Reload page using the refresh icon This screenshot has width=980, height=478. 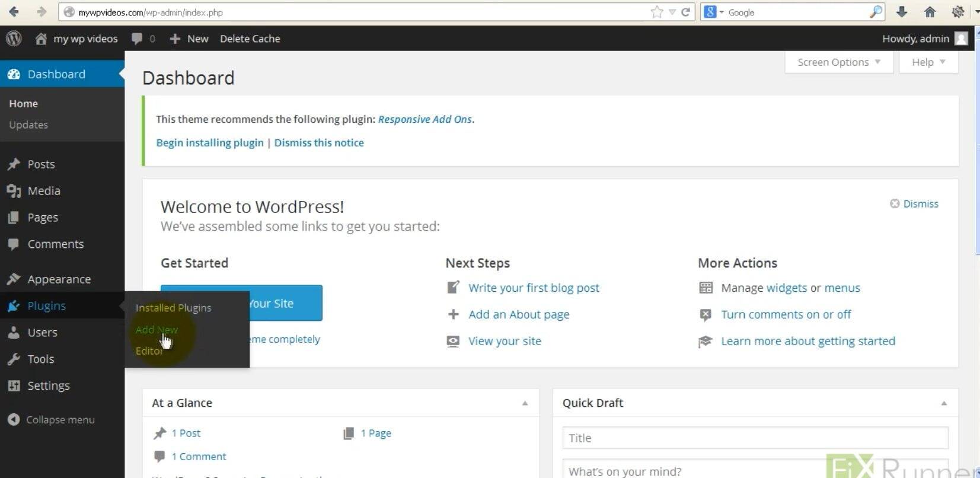(x=686, y=12)
